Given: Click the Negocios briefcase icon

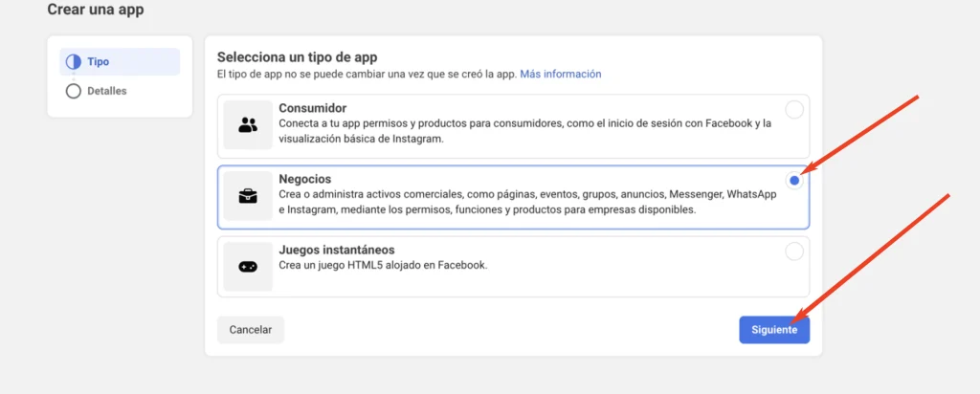Looking at the screenshot, I should click(248, 196).
